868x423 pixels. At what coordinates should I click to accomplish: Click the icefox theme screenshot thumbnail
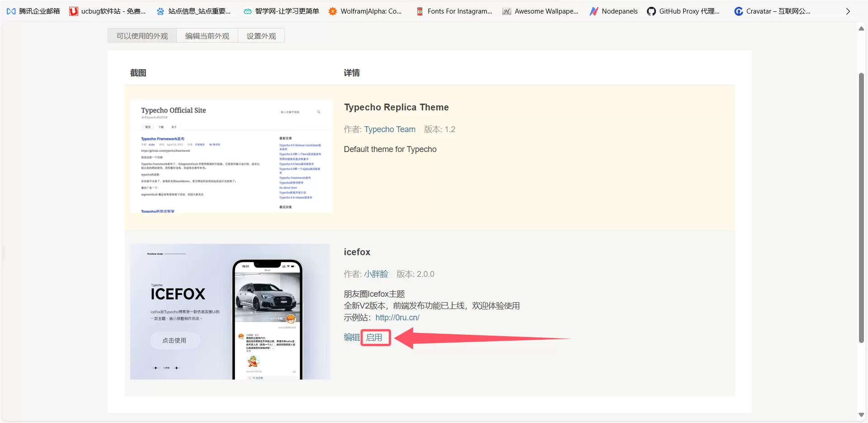coord(230,312)
